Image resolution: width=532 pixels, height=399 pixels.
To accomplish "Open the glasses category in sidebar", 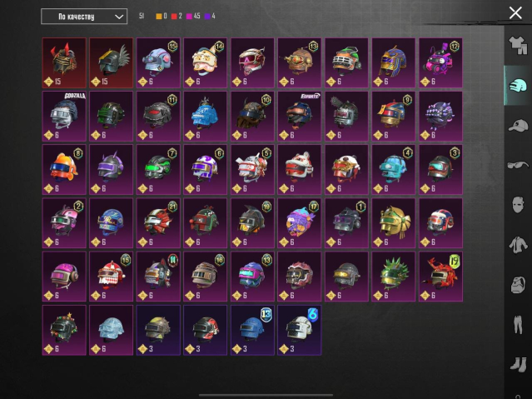I will pyautogui.click(x=518, y=166).
